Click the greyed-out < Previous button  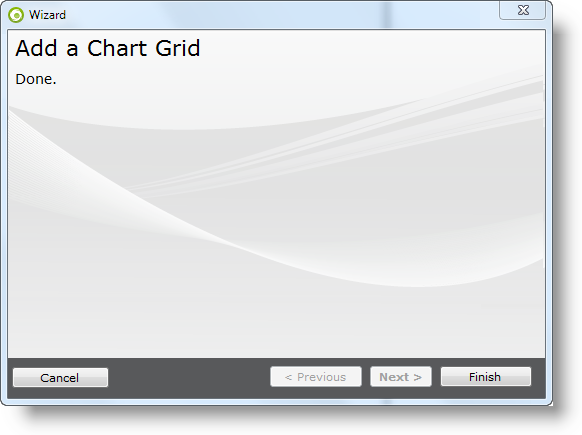click(x=315, y=377)
